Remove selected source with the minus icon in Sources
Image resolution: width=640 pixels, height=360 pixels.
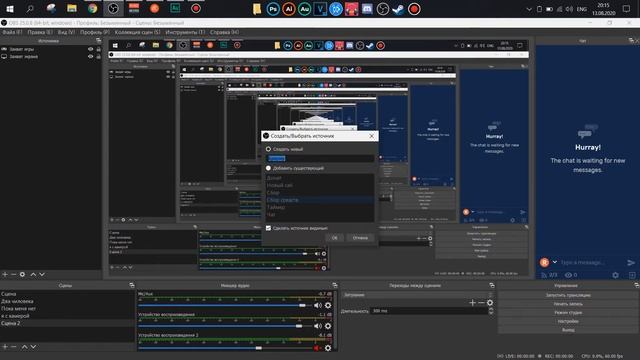(13, 274)
